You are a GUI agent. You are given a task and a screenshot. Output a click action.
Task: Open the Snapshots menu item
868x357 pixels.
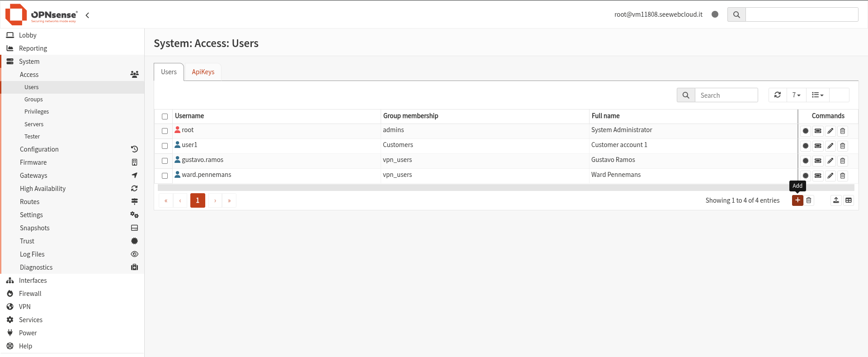72,228
